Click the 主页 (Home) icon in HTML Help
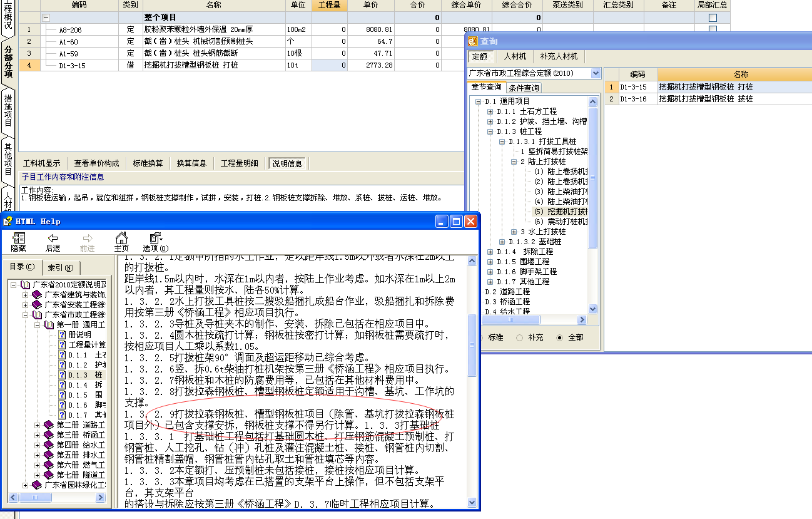 click(121, 242)
